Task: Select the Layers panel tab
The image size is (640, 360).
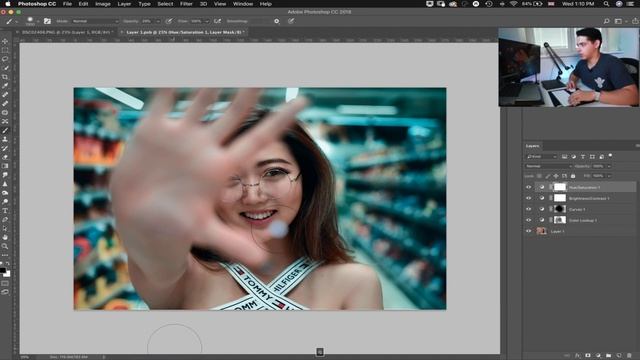Action: point(532,146)
